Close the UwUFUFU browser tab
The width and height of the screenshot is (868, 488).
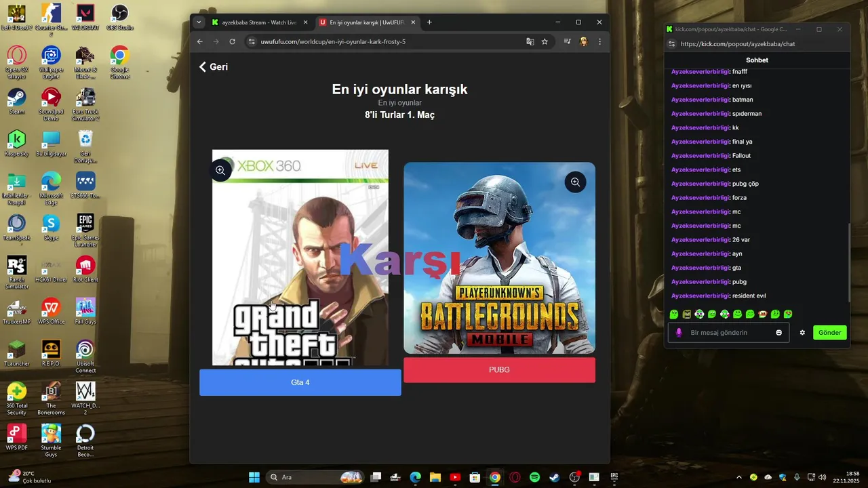413,22
